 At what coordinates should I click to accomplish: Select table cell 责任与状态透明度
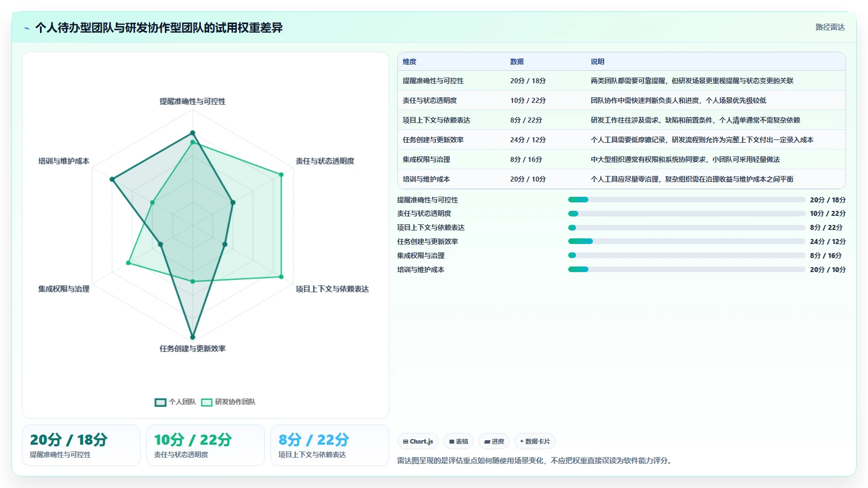[x=430, y=101]
